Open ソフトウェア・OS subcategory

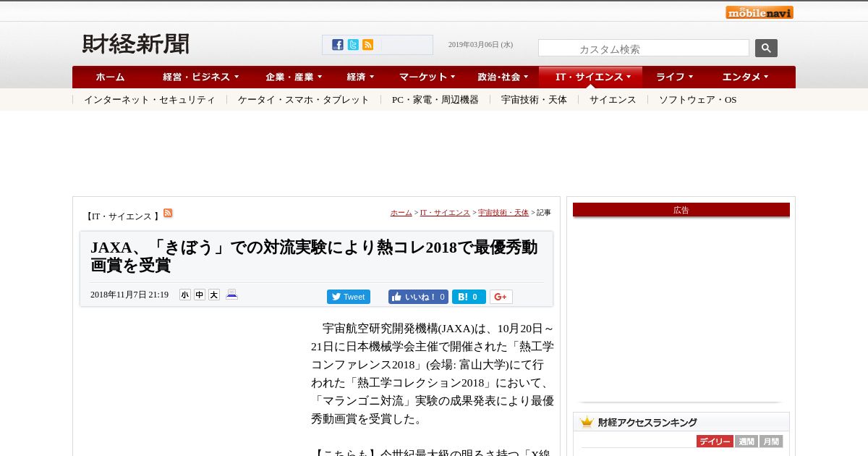point(697,100)
